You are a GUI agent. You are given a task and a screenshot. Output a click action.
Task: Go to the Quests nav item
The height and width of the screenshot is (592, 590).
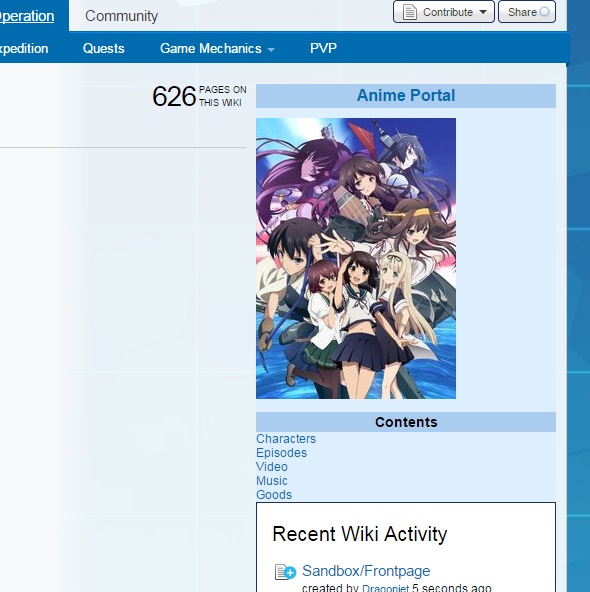coord(103,48)
